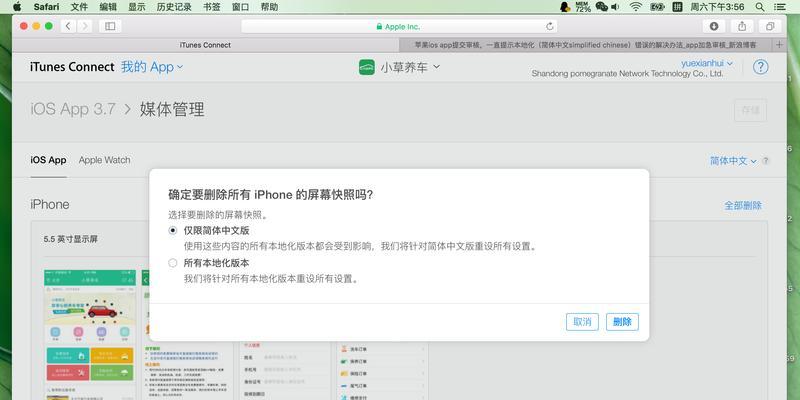Click the 全部删除 link
Viewport: 800px width, 400px height.
[743, 205]
